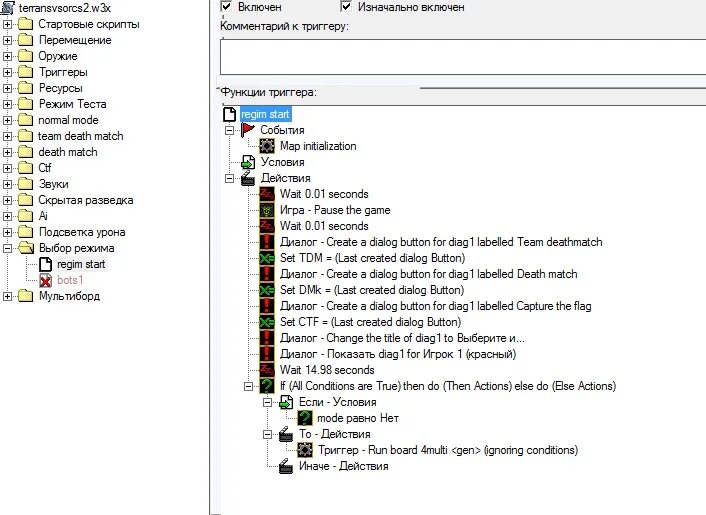Select the 'Run board 4multi <gen>' action
The image size is (706, 515).
(448, 450)
